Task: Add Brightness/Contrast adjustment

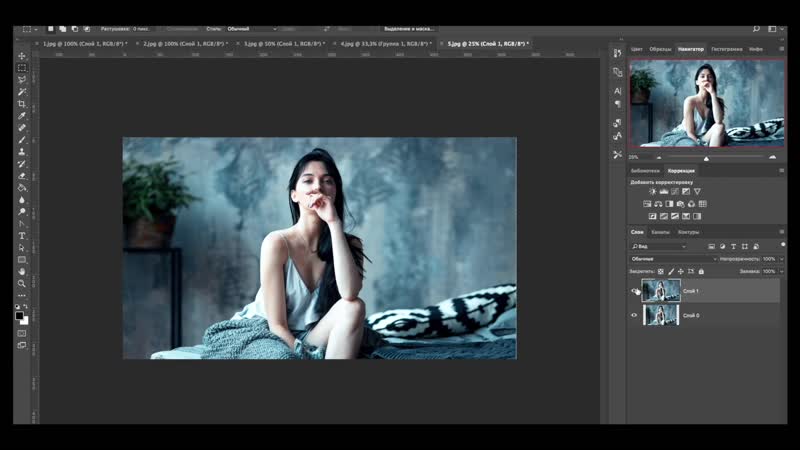Action: click(652, 191)
